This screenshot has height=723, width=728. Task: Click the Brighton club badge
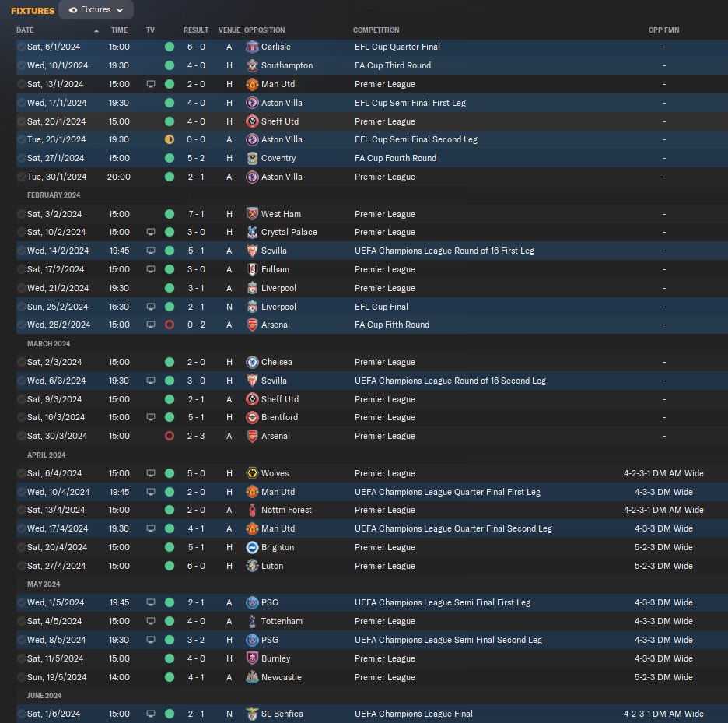click(252, 547)
